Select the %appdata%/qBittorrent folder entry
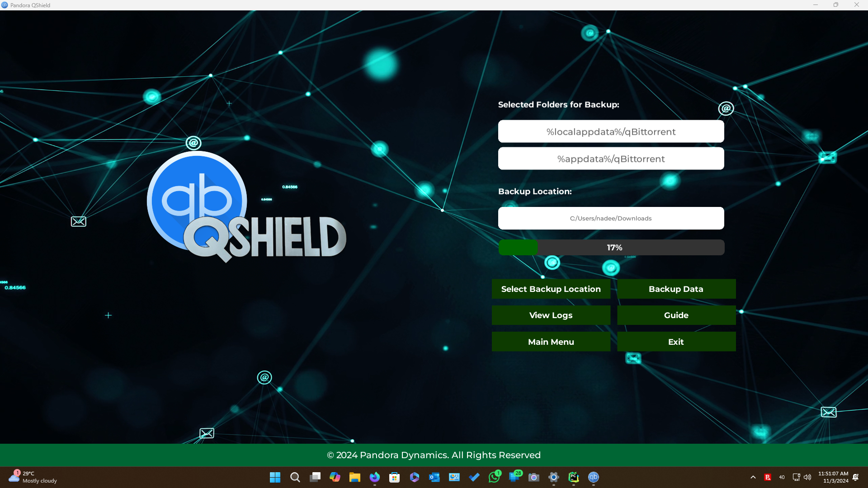The image size is (868, 488). point(611,159)
